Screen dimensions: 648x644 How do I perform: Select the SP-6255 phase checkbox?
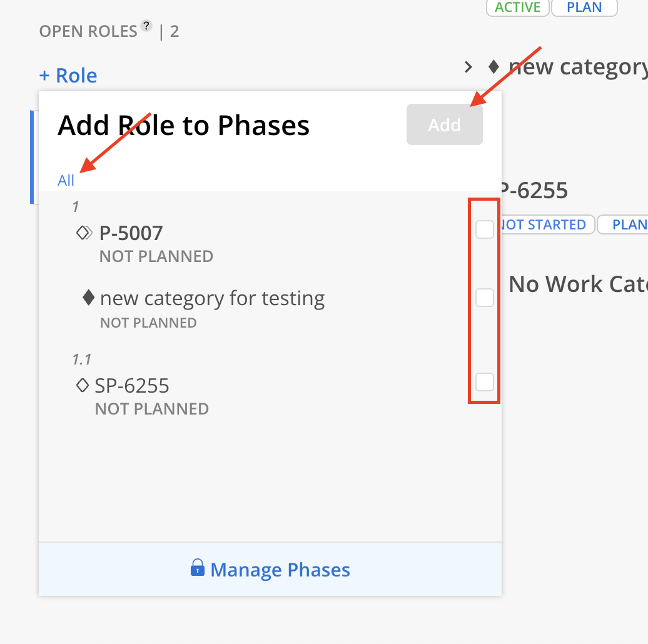pos(485,381)
